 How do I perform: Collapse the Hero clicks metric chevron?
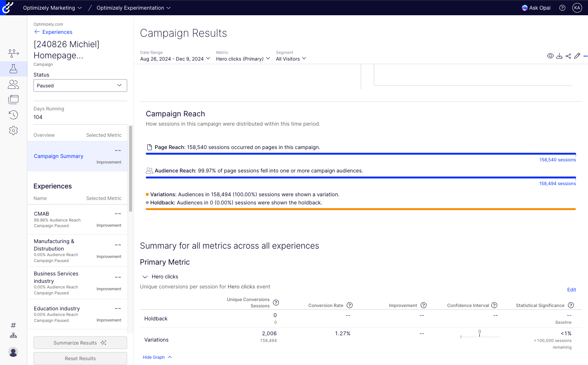(145, 277)
